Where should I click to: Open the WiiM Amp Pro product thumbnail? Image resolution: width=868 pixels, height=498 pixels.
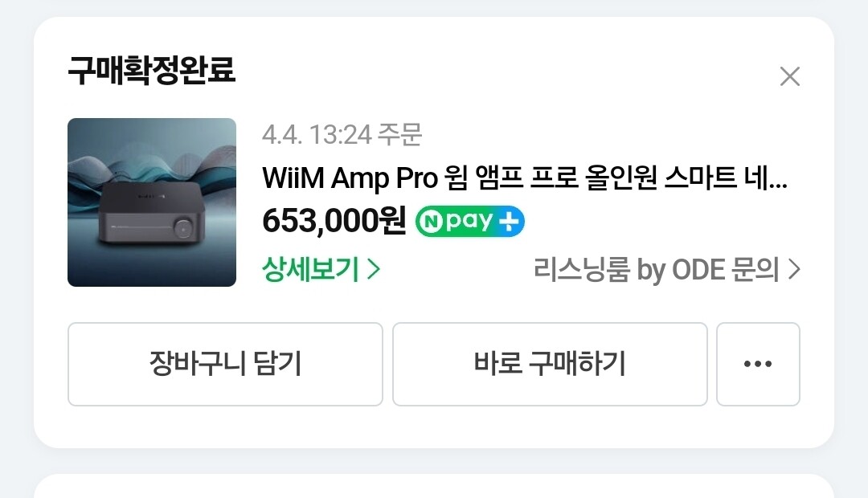coord(152,202)
